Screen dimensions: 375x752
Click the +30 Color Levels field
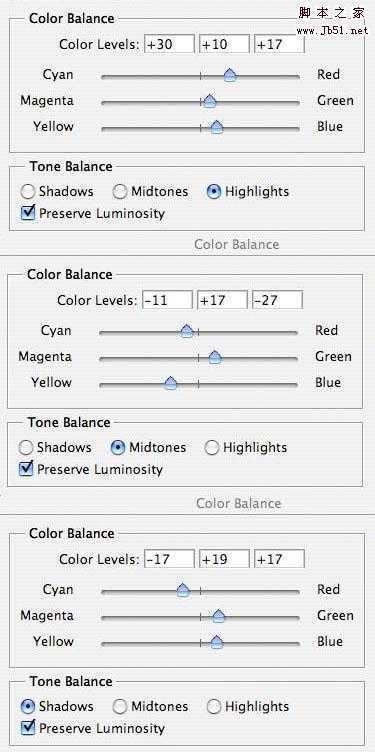coord(169,44)
